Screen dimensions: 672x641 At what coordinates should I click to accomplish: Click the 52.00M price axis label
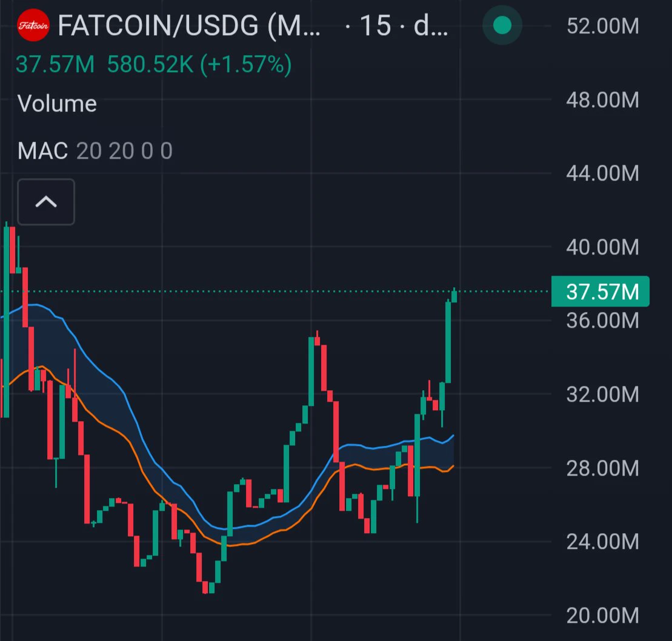(602, 26)
